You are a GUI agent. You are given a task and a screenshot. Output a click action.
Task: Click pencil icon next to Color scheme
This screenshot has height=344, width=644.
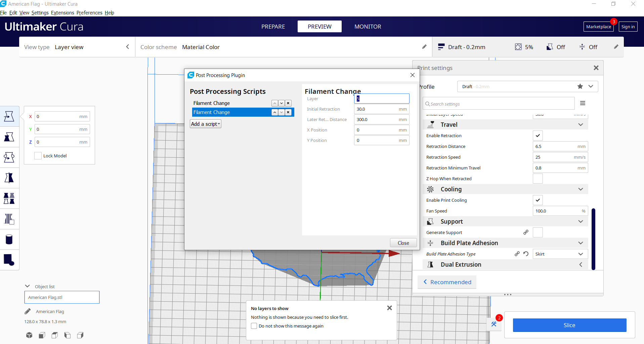coord(424,47)
